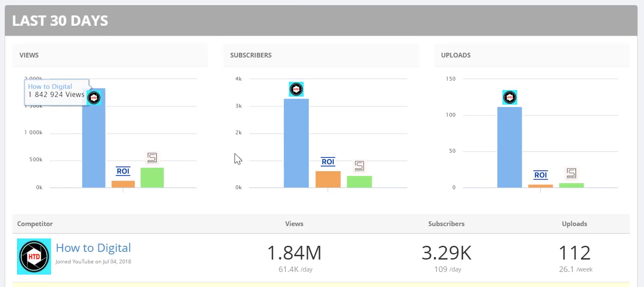Click How to Digital name in chart tooltip
Image resolution: width=644 pixels, height=287 pixels.
[50, 86]
